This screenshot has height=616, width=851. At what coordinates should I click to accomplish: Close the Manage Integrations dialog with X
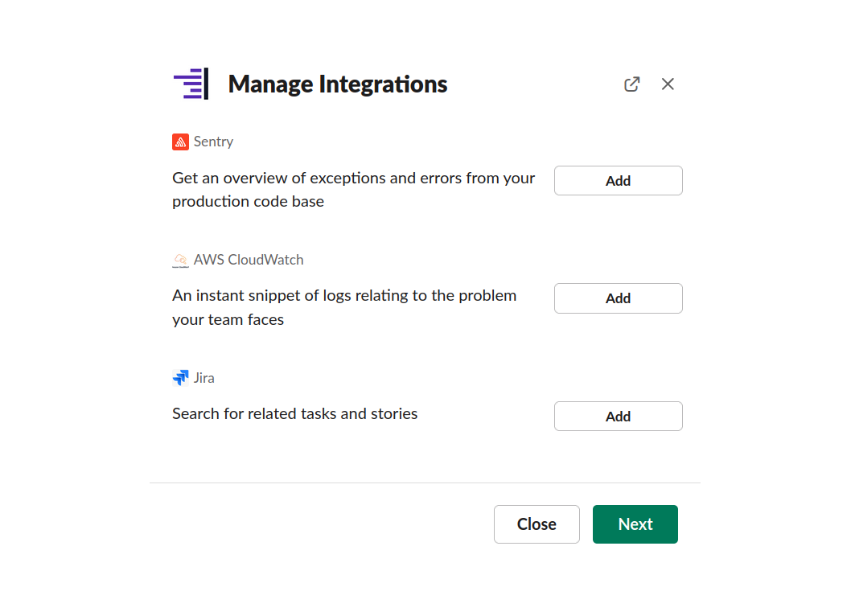668,84
